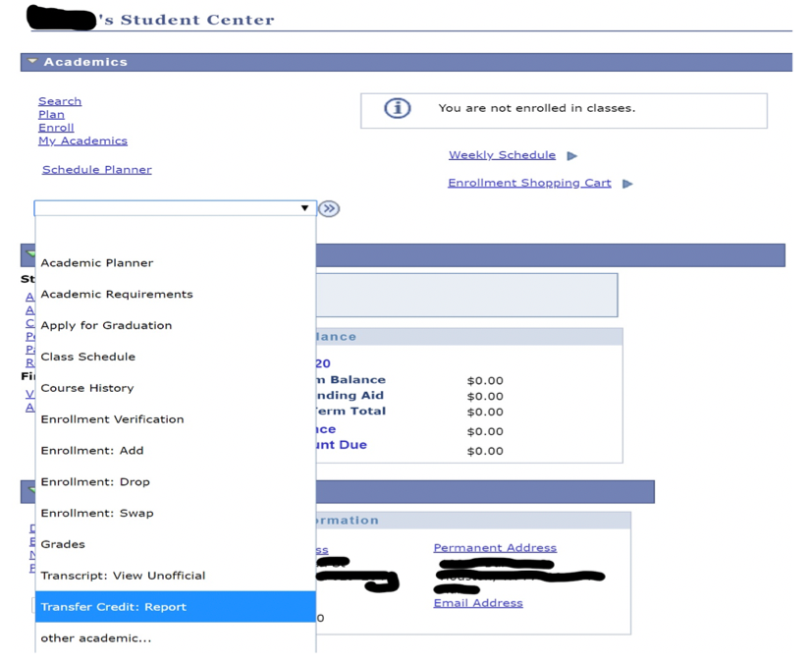Click the double-arrow go button beside the dropdown
This screenshot has width=812, height=663.
(x=329, y=208)
